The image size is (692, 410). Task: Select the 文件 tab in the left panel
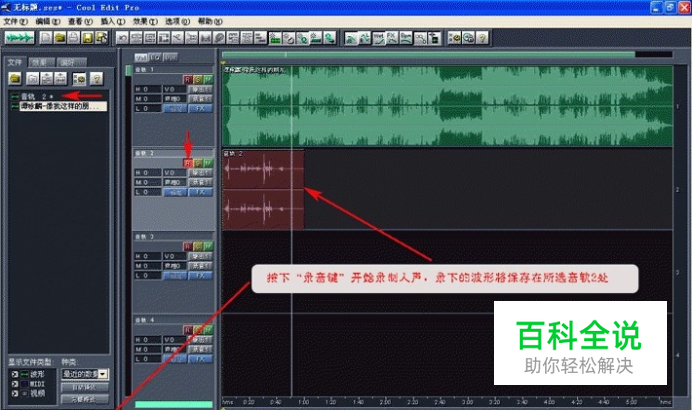click(15, 62)
